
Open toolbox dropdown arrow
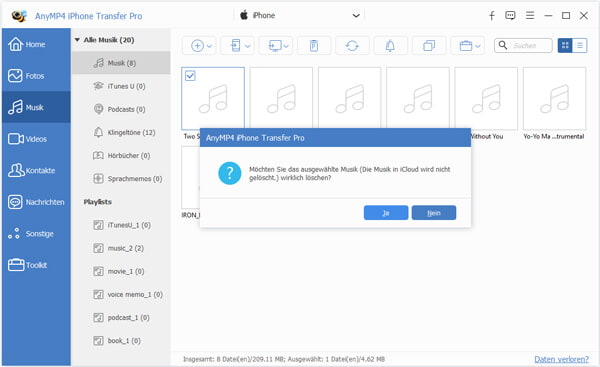coord(478,46)
